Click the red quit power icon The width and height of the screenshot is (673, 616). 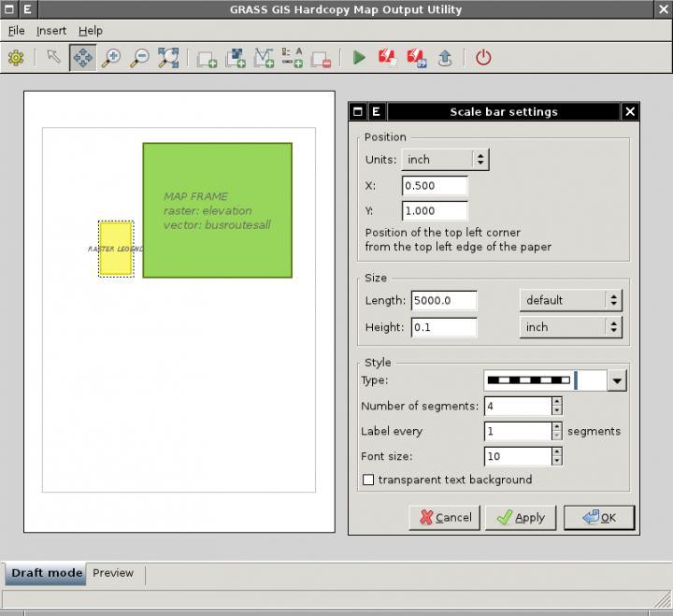tap(482, 58)
